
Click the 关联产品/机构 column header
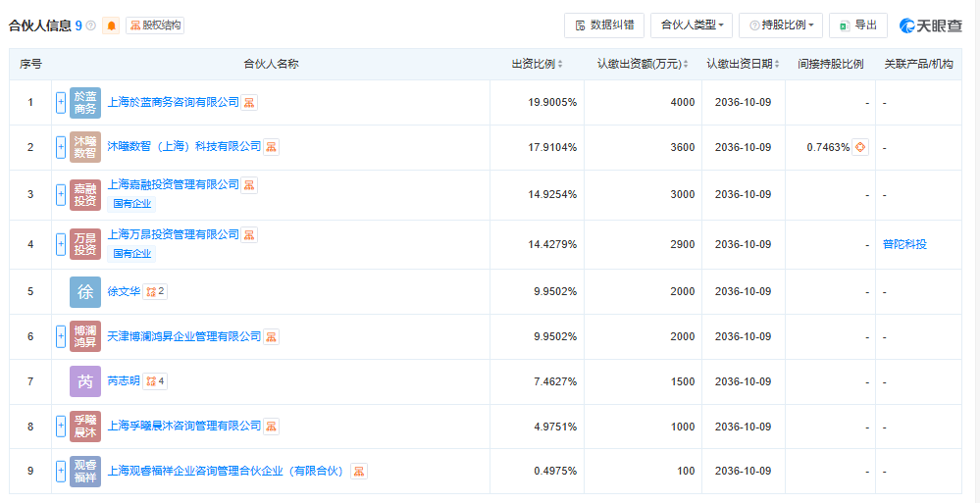919,65
